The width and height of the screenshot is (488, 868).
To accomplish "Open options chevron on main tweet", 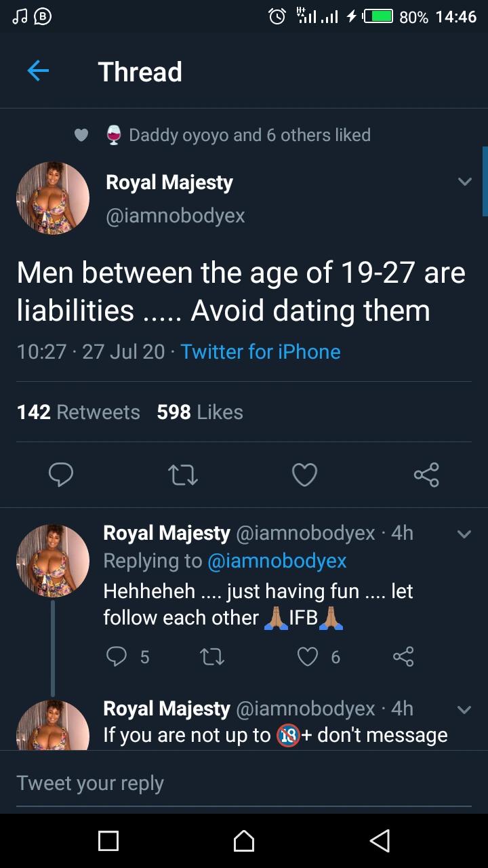I will [464, 182].
